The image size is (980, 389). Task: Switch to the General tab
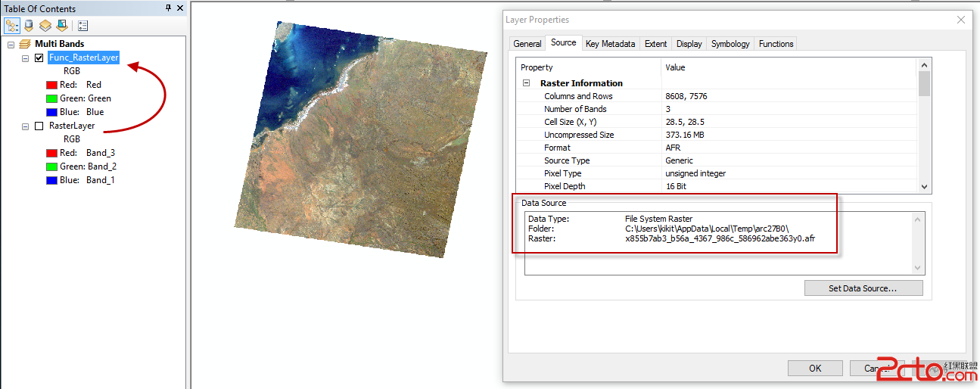527,44
